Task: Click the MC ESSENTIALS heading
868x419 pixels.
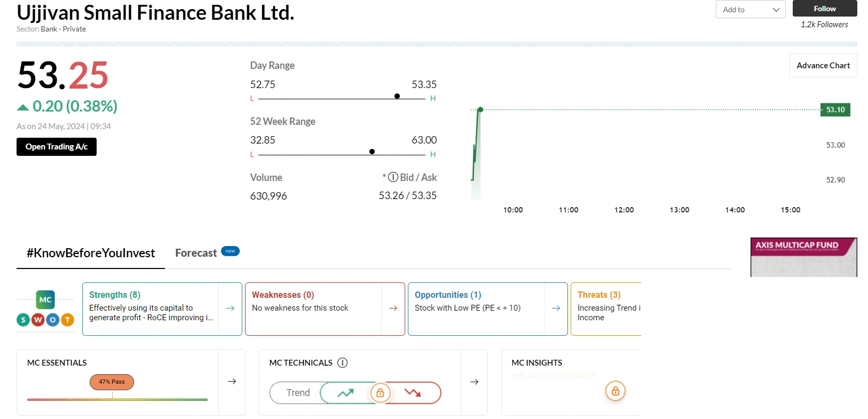Action: (57, 363)
